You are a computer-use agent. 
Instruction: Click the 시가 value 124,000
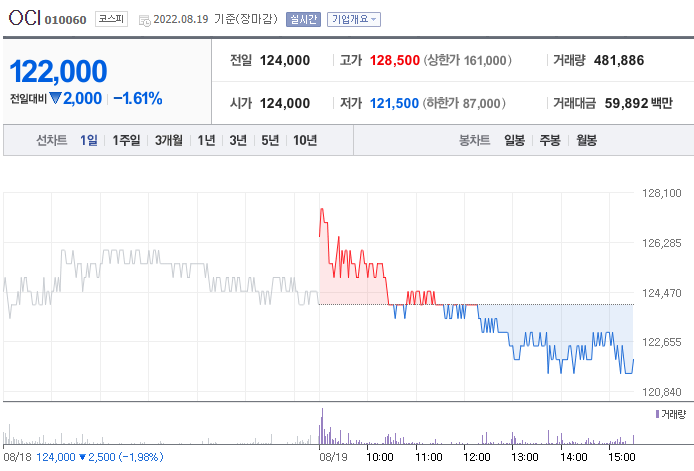click(285, 103)
